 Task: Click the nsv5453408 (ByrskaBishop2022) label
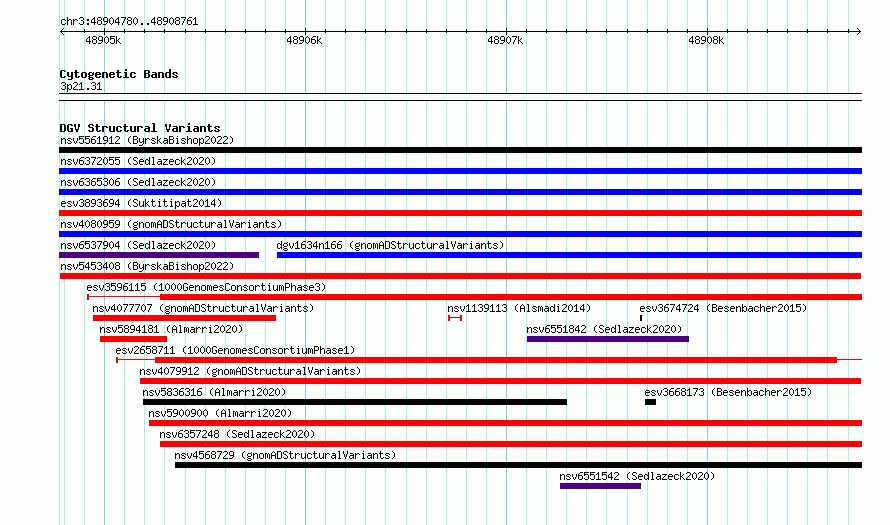[x=147, y=266]
